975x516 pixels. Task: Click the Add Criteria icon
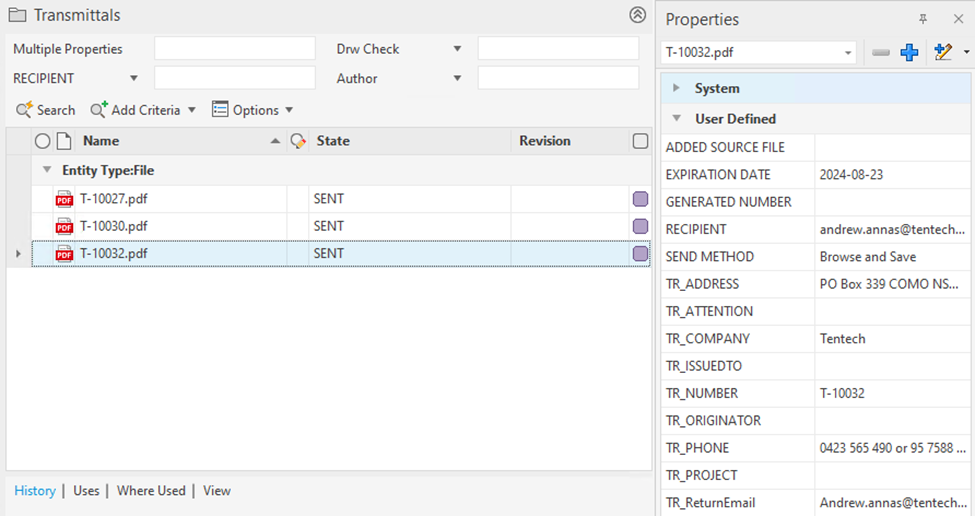pyautogui.click(x=99, y=110)
